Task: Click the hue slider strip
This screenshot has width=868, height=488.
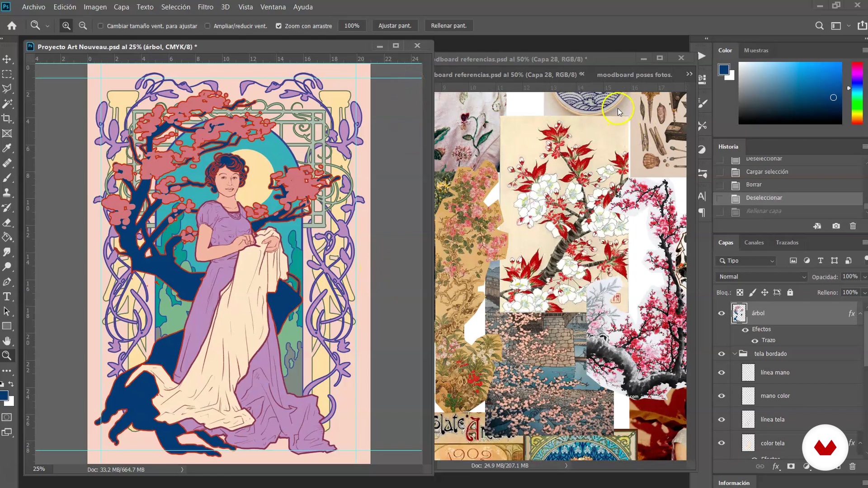Action: [857, 93]
